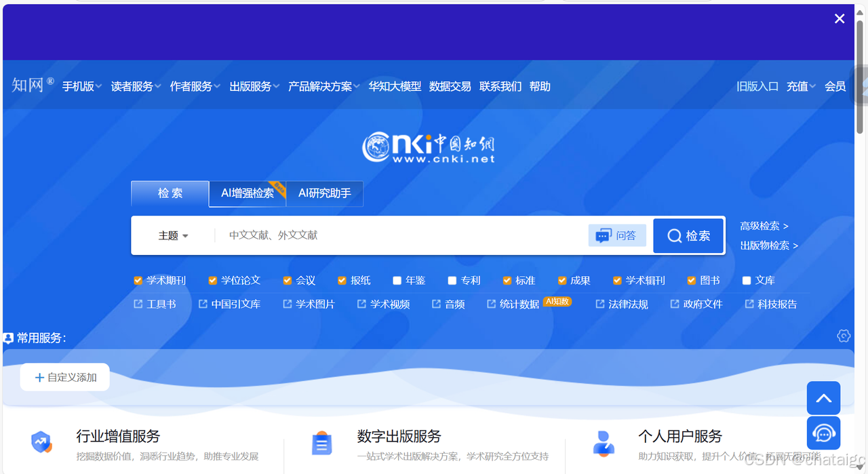
Task: Click the 问答 chat bubble icon
Action: click(603, 236)
